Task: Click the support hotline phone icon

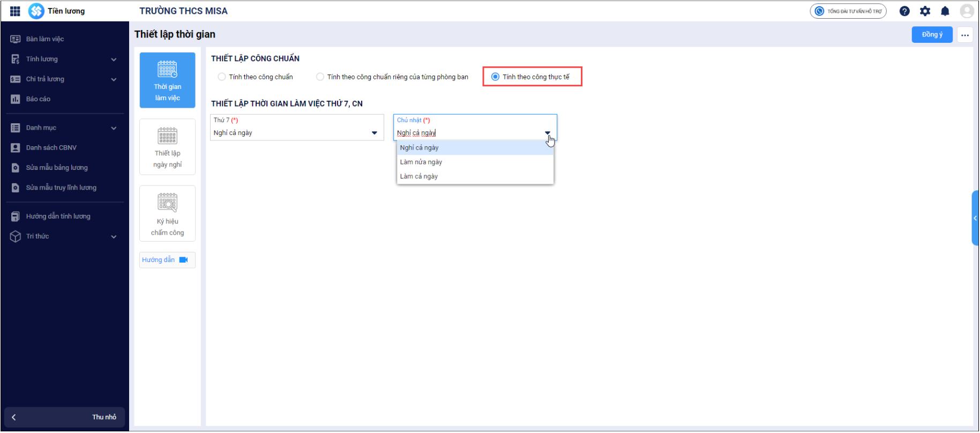Action: pos(819,11)
